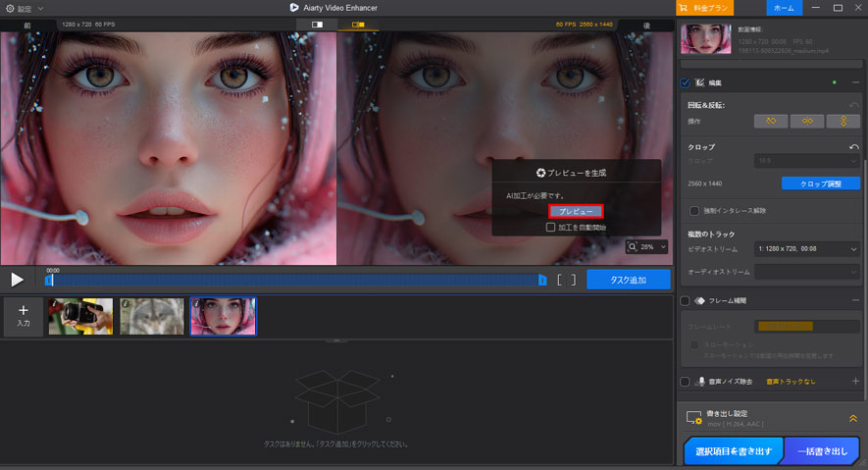Image resolution: width=868 pixels, height=470 pixels.
Task: Click the Aiarty Video Enhancer logo icon
Action: pyautogui.click(x=294, y=8)
